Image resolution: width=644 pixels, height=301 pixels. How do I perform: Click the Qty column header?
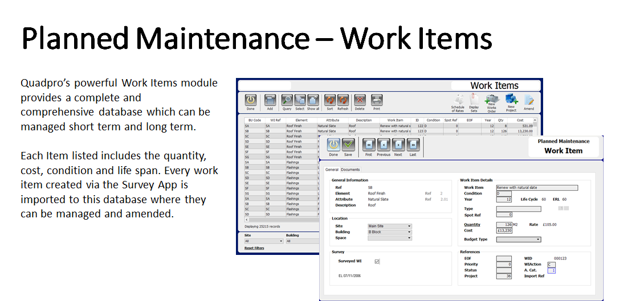(500, 121)
